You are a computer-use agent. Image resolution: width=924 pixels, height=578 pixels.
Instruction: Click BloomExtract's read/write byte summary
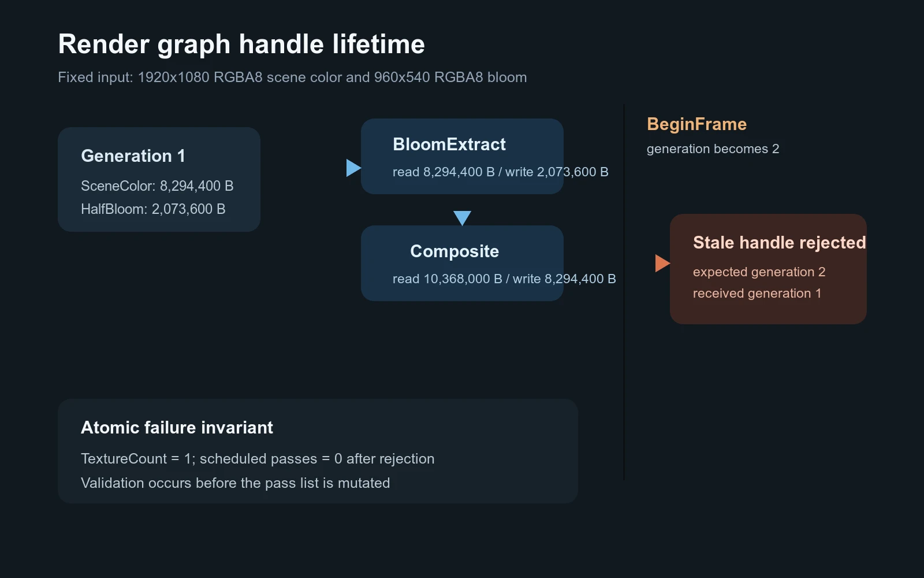500,172
